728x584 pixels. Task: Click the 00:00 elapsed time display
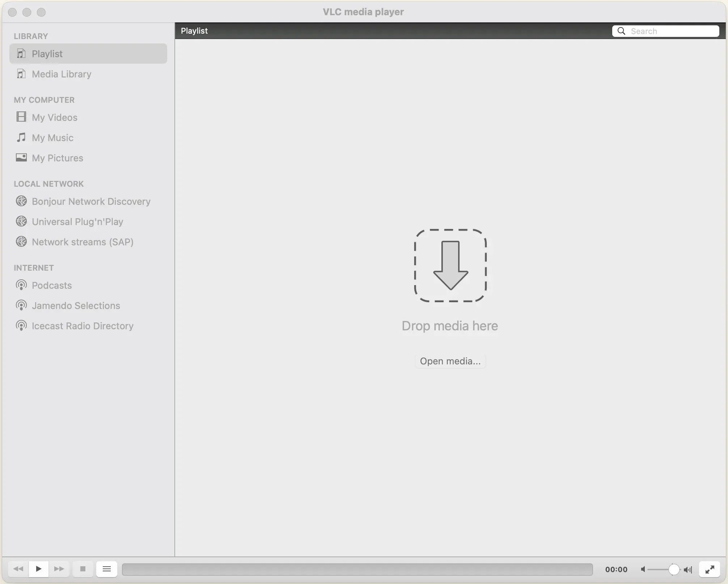point(616,569)
